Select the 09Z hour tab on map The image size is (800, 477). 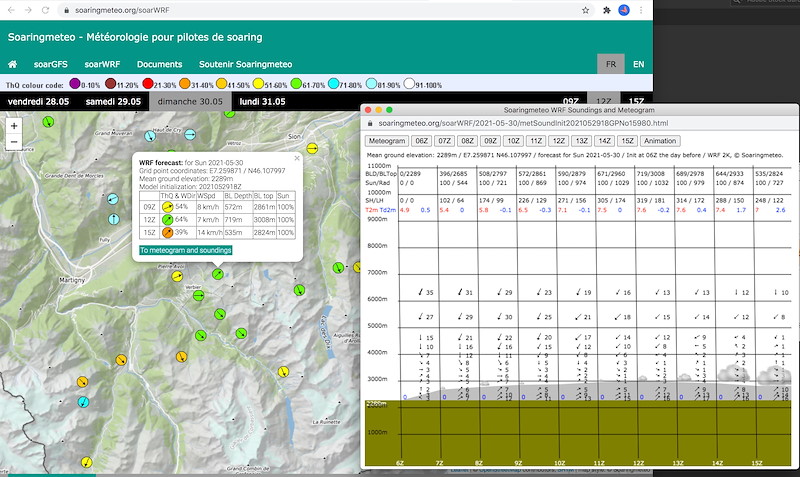(x=571, y=102)
